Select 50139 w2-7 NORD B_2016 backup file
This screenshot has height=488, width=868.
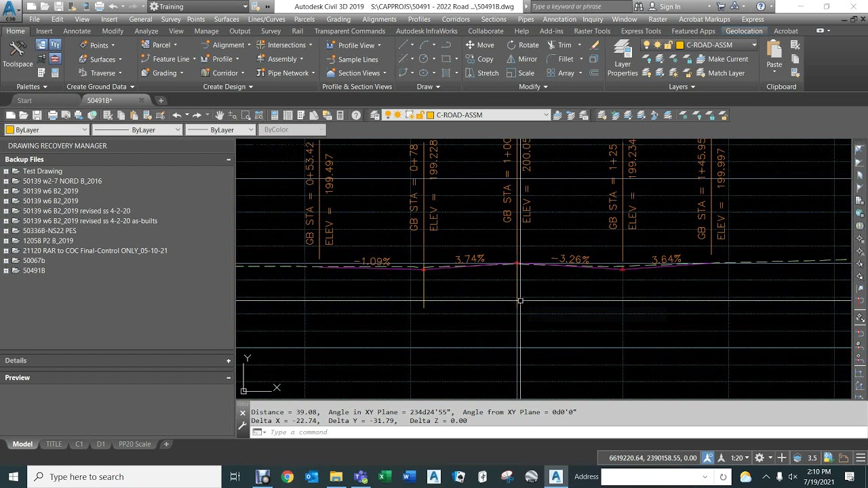pos(62,182)
